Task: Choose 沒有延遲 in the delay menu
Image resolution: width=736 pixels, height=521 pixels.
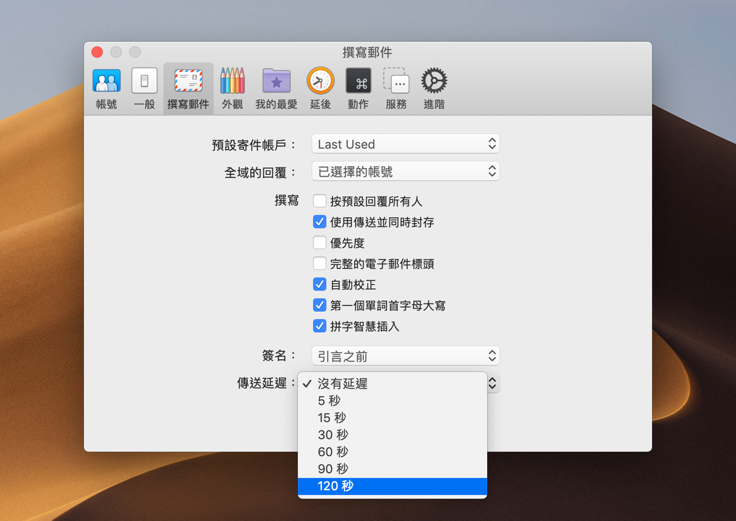Action: click(392, 383)
